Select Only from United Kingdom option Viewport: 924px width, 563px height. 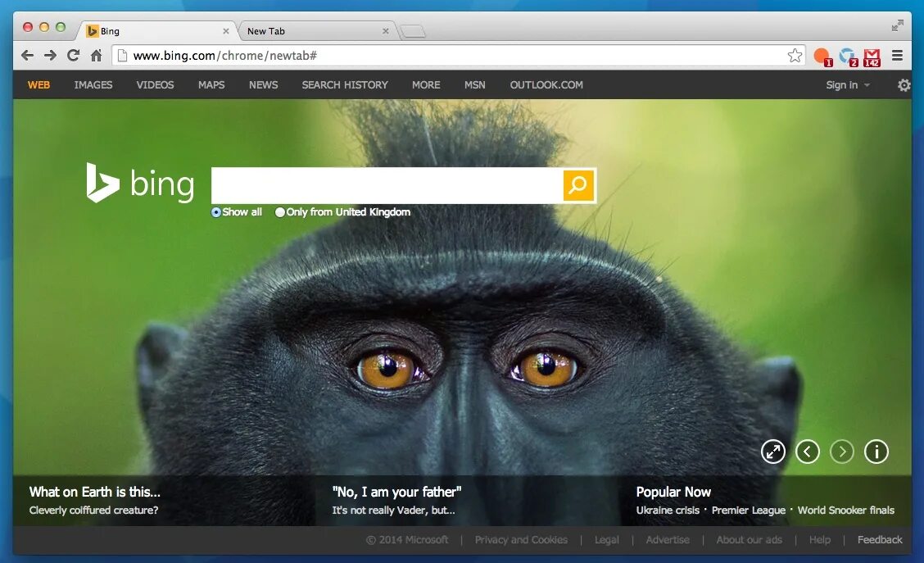click(280, 212)
